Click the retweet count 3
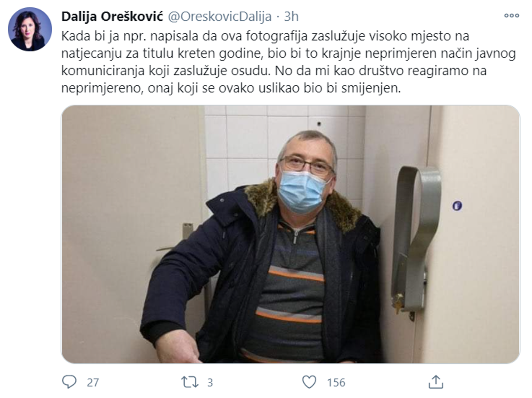 (x=210, y=383)
